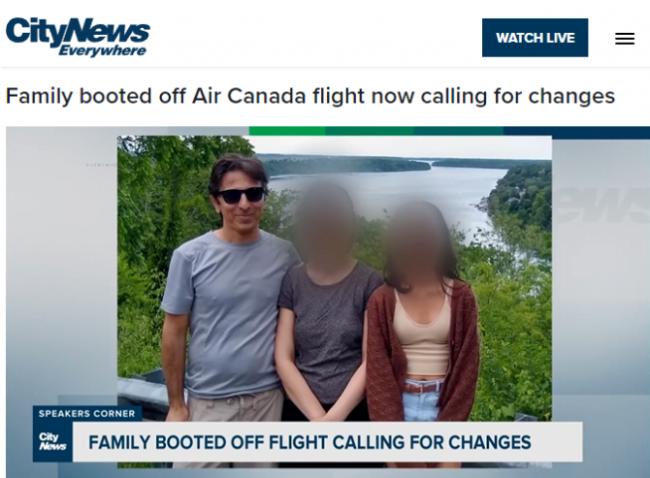Click the FAMILY BOOTED OFF FLIGHT banner text
This screenshot has height=478, width=650.
point(310,442)
